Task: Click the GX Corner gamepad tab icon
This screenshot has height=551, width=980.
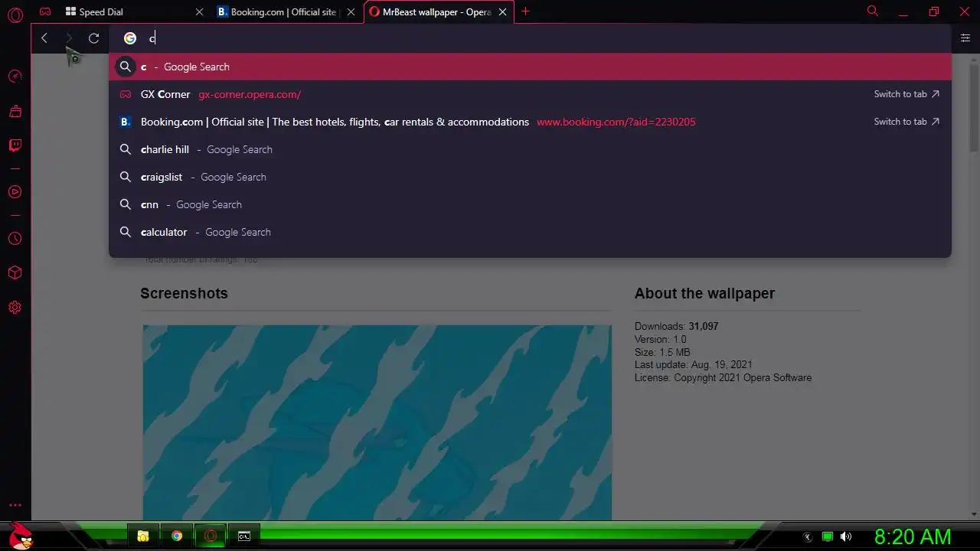Action: point(45,11)
